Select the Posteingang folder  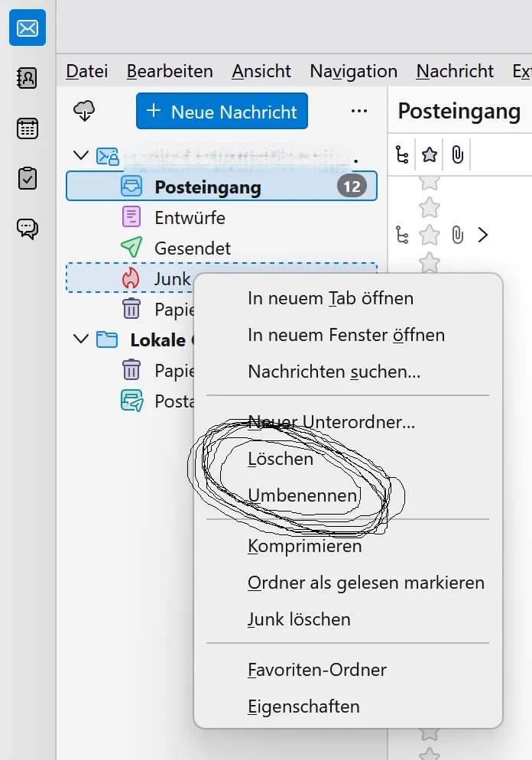[222, 186]
